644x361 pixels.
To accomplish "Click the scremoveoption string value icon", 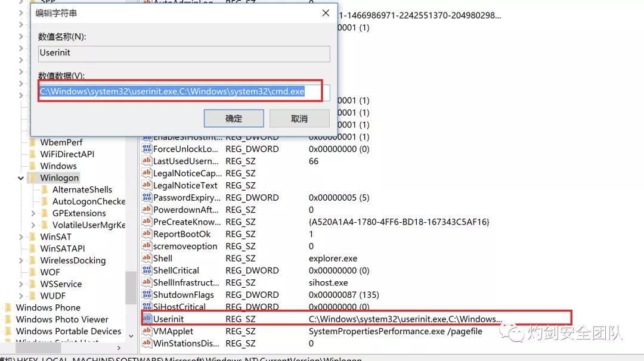I will tap(147, 245).
